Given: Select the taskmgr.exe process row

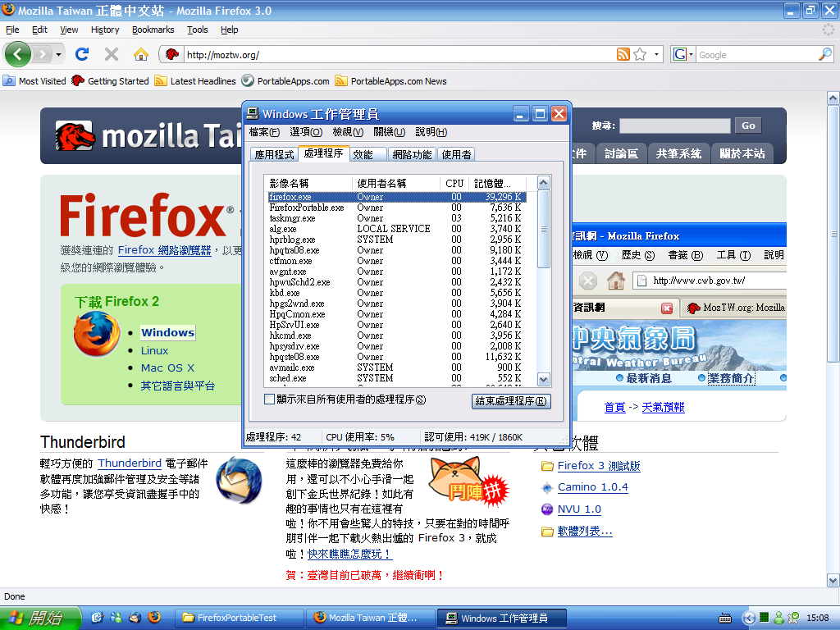Looking at the screenshot, I should pos(396,218).
